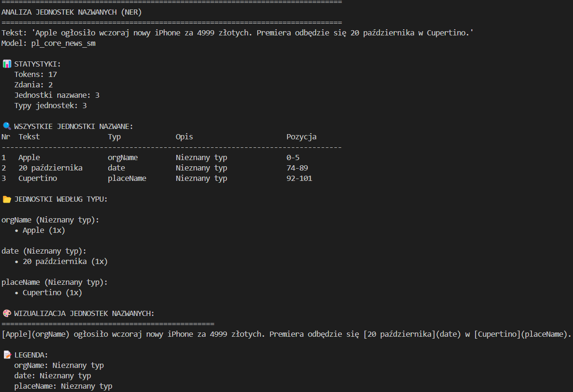The width and height of the screenshot is (573, 392).
Task: Select 'date' in the table's Typ column
Action: click(116, 168)
